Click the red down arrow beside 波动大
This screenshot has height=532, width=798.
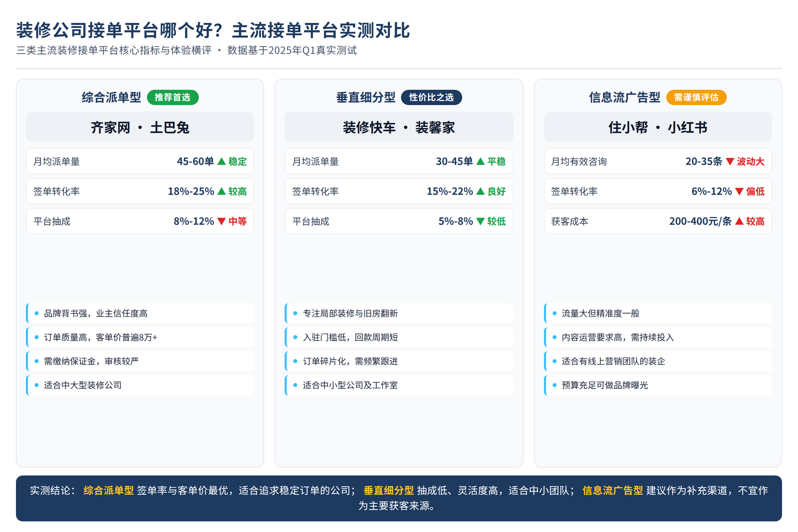pos(730,161)
